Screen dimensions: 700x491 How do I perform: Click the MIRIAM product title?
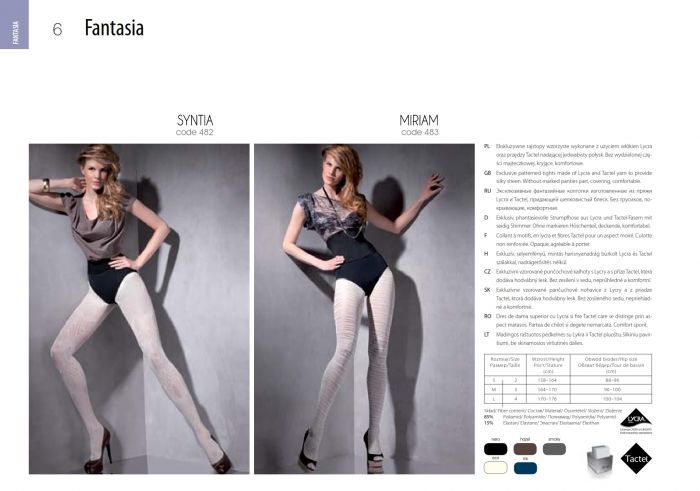point(419,121)
